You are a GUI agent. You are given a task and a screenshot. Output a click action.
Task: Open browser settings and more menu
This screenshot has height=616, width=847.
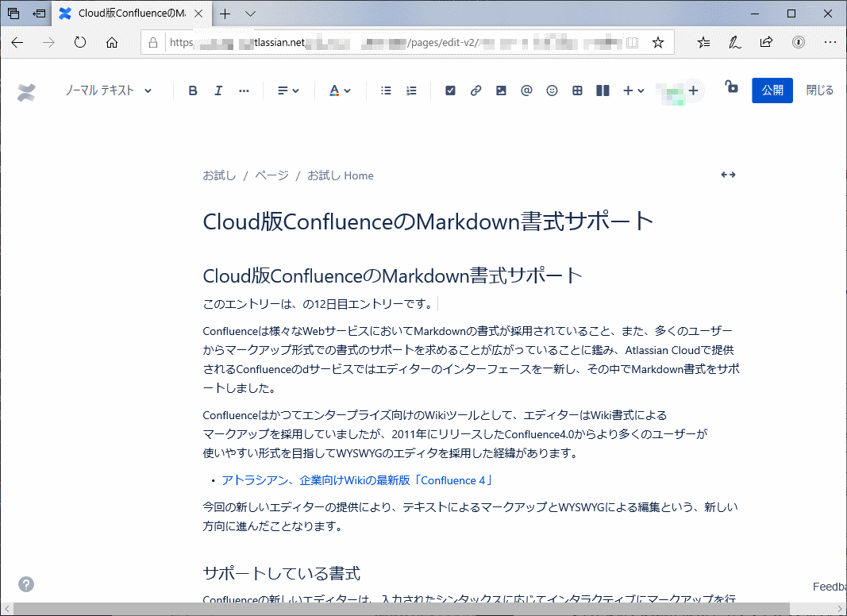830,42
